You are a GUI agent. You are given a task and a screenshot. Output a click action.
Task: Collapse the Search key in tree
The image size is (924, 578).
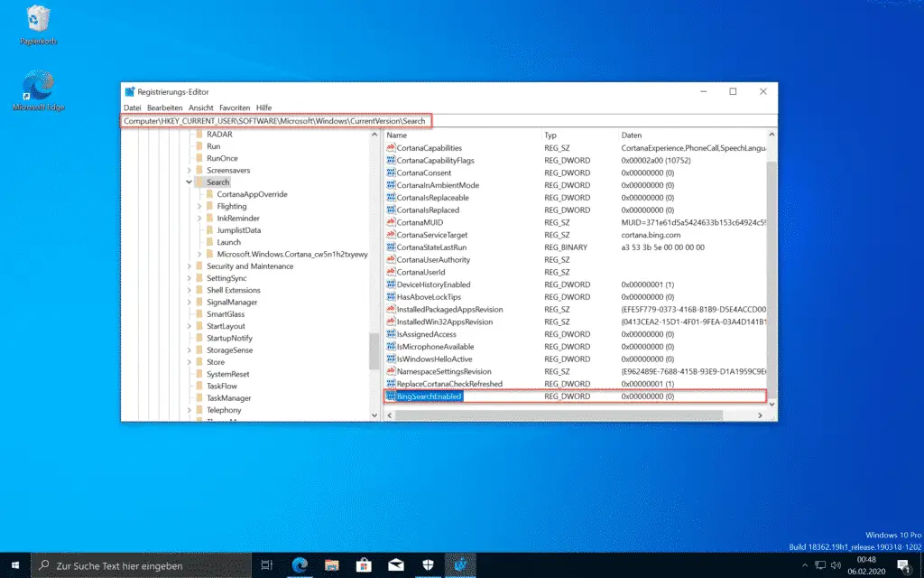point(189,182)
